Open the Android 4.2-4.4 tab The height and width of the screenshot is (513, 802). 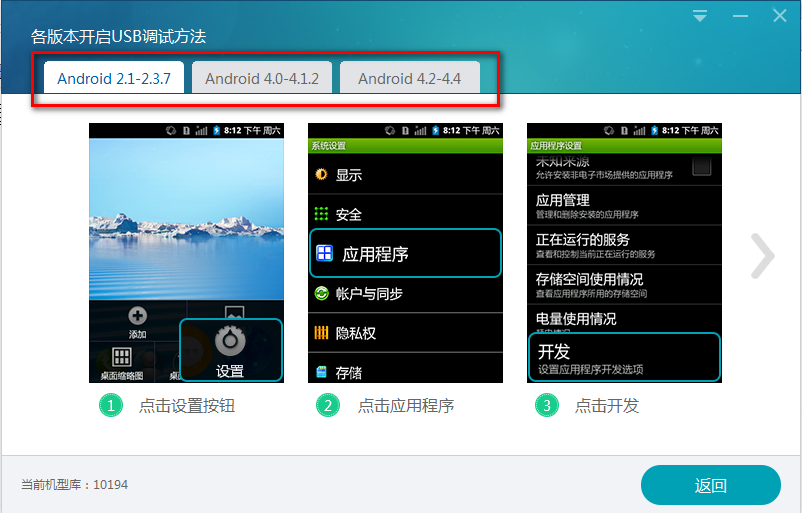[409, 78]
